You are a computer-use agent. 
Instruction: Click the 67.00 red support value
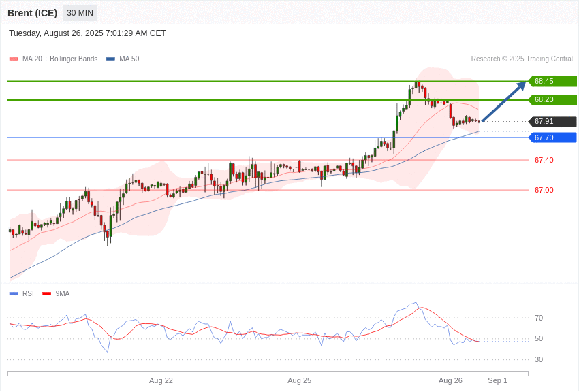click(544, 190)
